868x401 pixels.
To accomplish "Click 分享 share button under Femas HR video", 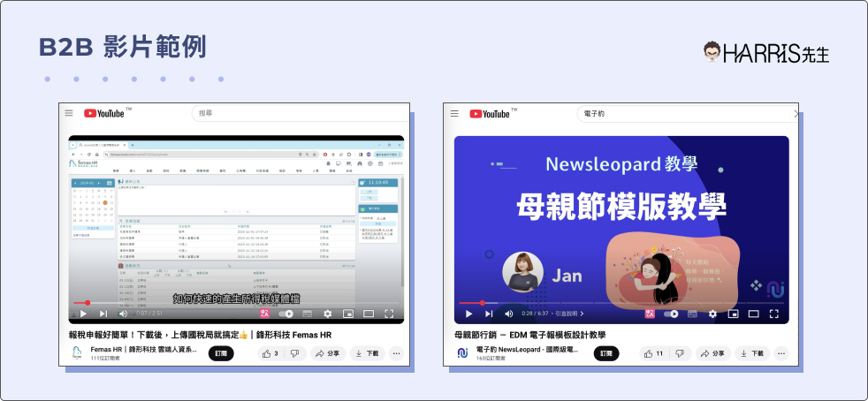I will 328,353.
